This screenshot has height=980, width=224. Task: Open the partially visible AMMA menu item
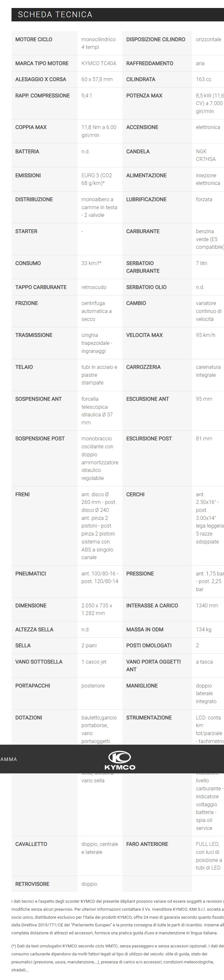click(8, 759)
